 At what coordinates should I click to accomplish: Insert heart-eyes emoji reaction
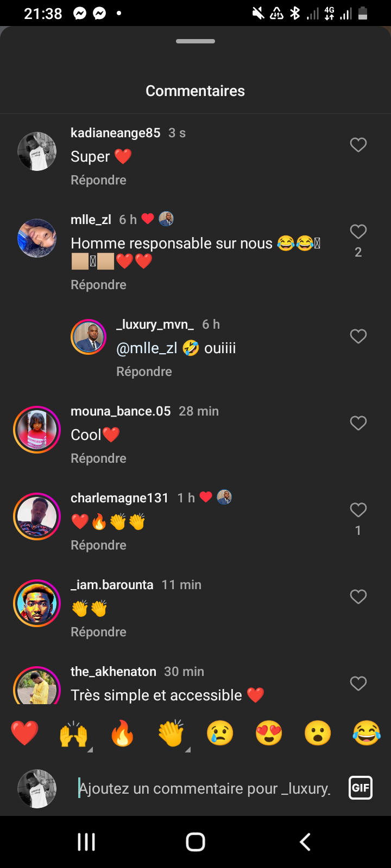coord(269,733)
